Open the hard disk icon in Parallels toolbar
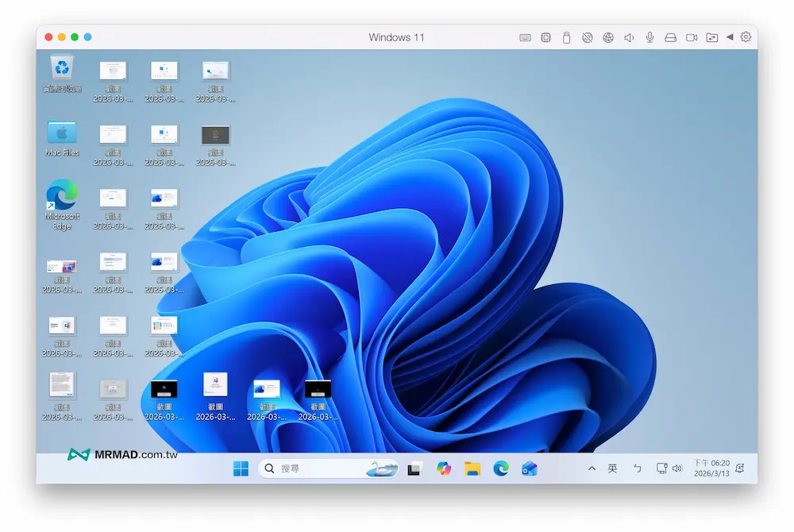This screenshot has width=794, height=532. pyautogui.click(x=669, y=37)
